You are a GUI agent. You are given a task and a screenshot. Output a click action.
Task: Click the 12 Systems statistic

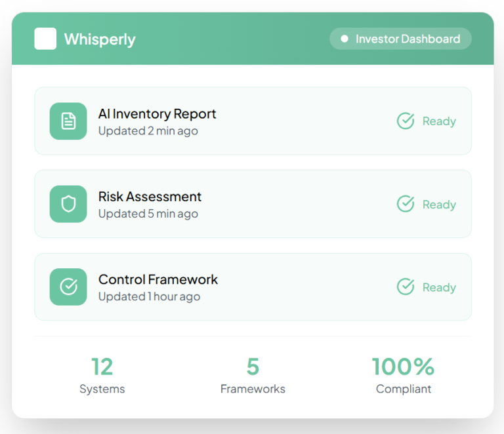tap(102, 375)
